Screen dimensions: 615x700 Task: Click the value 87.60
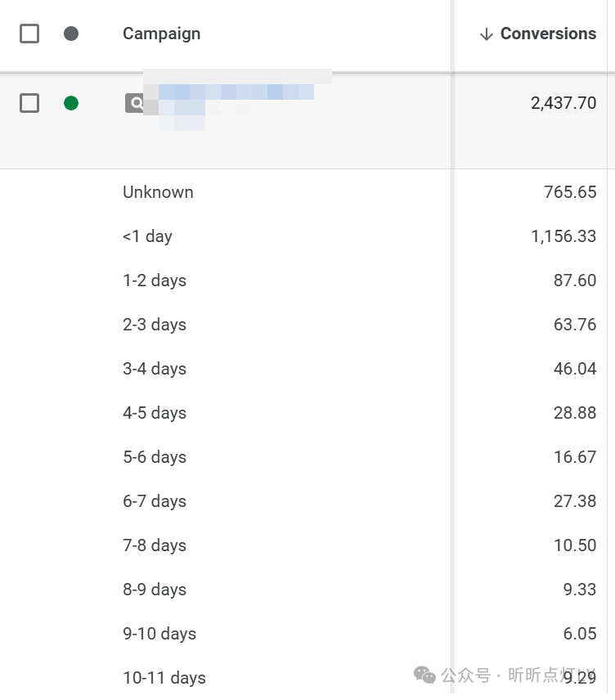click(575, 280)
